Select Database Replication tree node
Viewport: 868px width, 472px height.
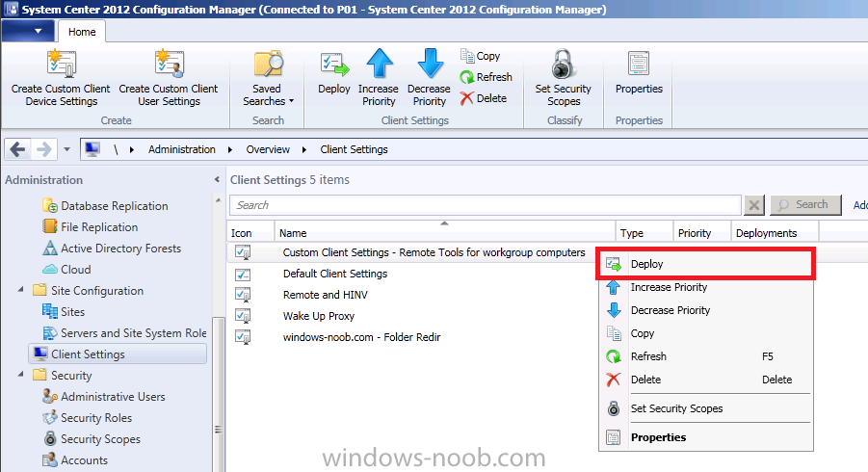click(105, 206)
